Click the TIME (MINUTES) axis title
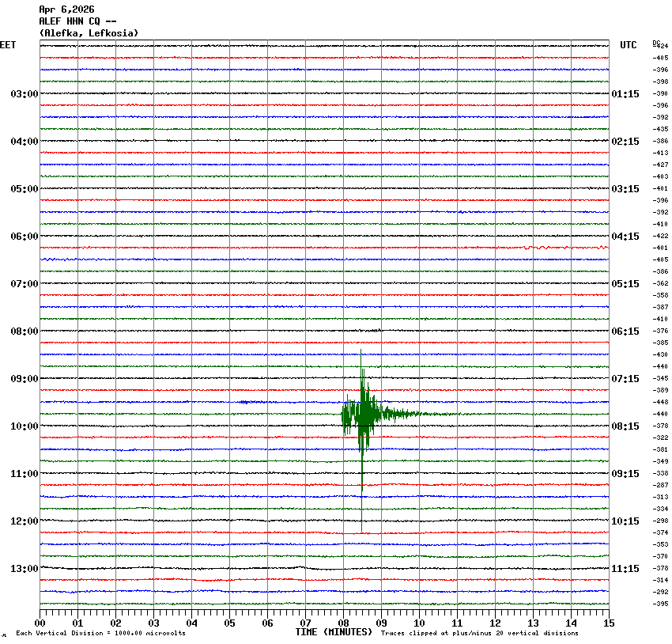Image resolution: width=672 pixels, height=644 pixels. [x=334, y=632]
